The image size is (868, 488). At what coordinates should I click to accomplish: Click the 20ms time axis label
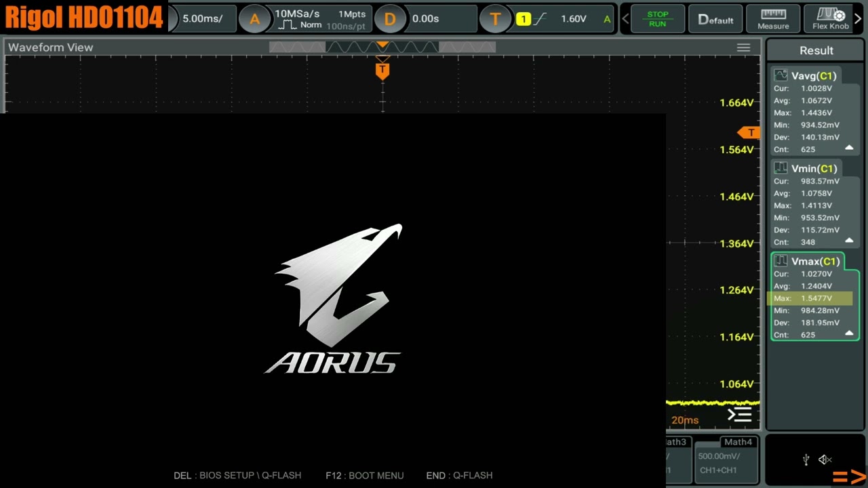(685, 420)
